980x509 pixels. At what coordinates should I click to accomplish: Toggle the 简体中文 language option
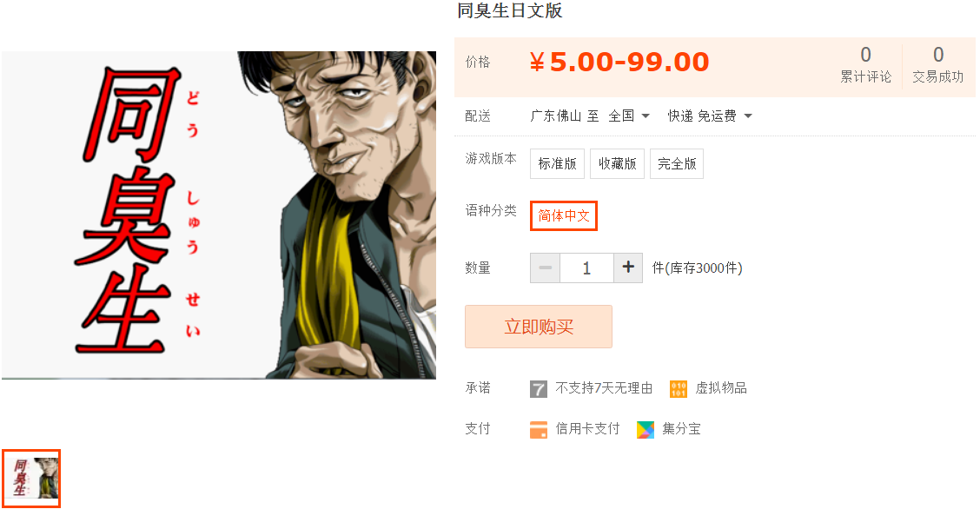tap(564, 216)
